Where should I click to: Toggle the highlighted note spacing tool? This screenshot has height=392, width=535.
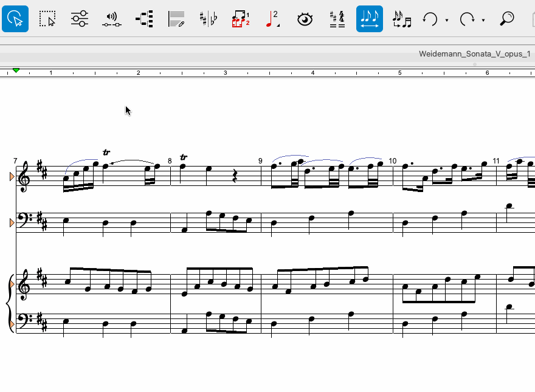(370, 19)
